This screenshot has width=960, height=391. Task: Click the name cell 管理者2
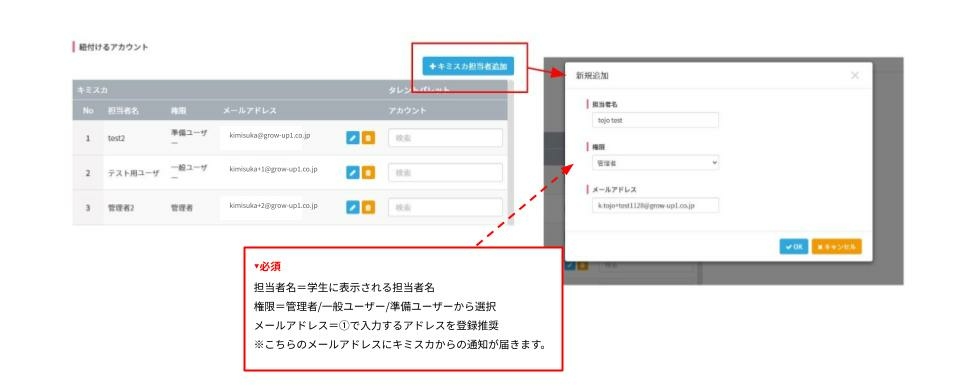click(121, 208)
